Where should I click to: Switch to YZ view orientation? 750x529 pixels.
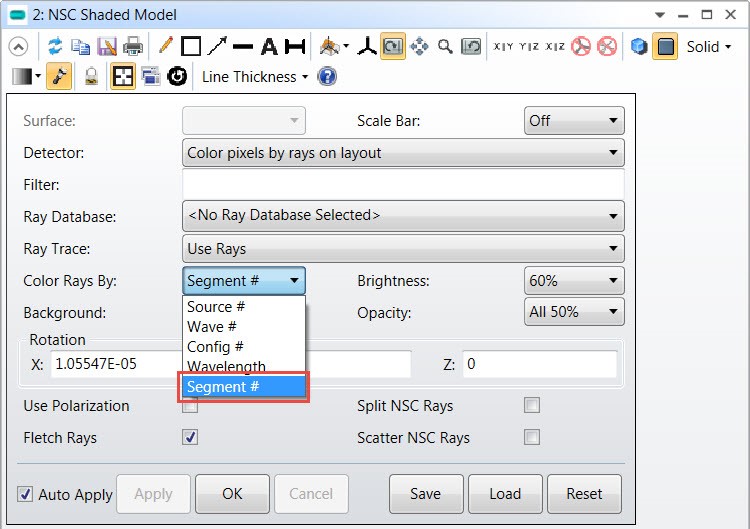pyautogui.click(x=529, y=46)
